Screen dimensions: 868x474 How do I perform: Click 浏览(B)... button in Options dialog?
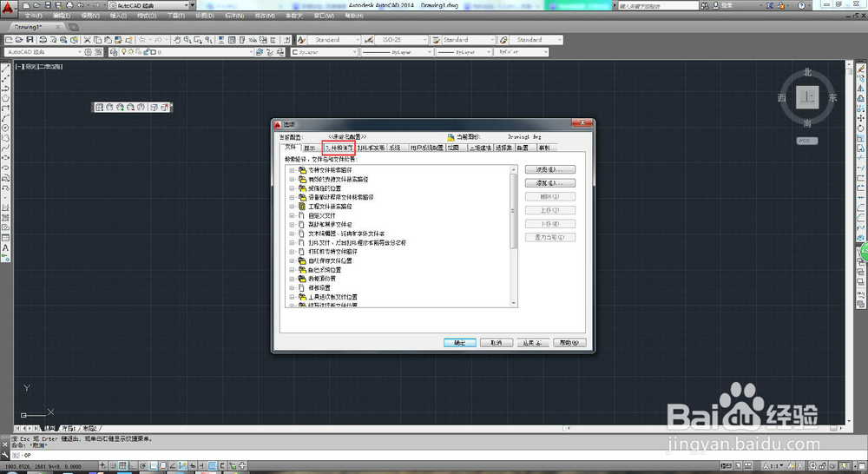pos(549,169)
